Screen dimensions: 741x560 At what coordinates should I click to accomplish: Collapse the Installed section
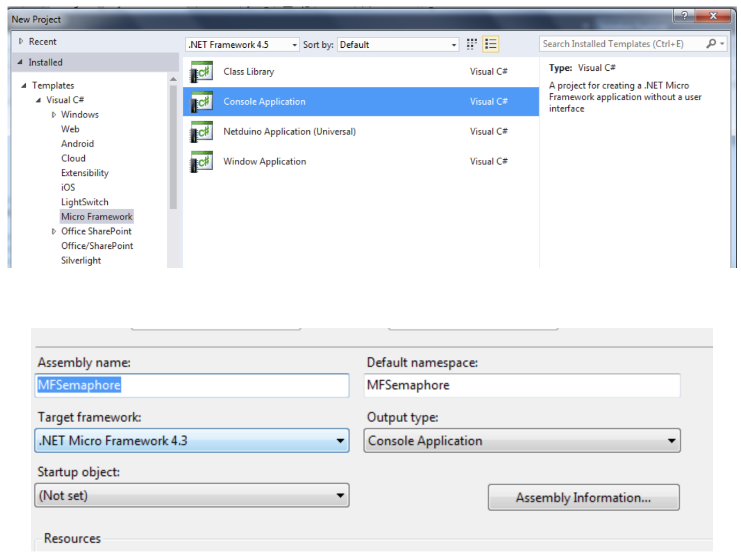click(20, 62)
